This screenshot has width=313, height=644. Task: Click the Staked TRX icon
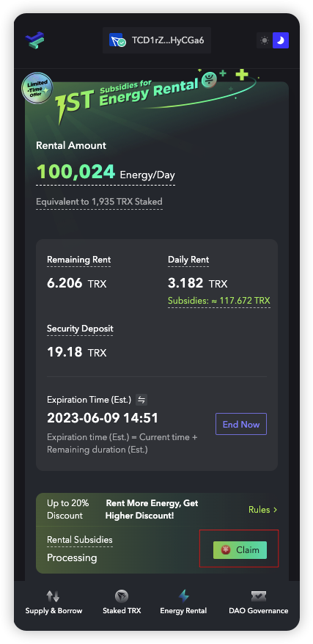(122, 596)
